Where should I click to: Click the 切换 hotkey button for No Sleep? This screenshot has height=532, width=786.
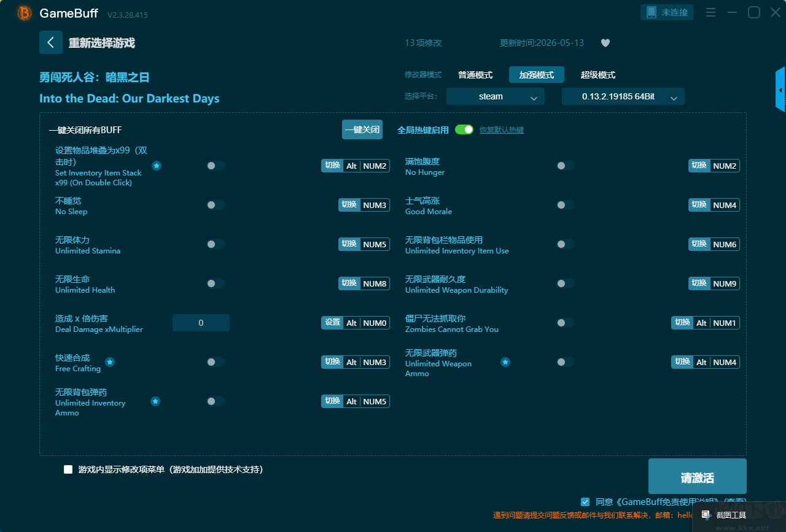(x=349, y=205)
